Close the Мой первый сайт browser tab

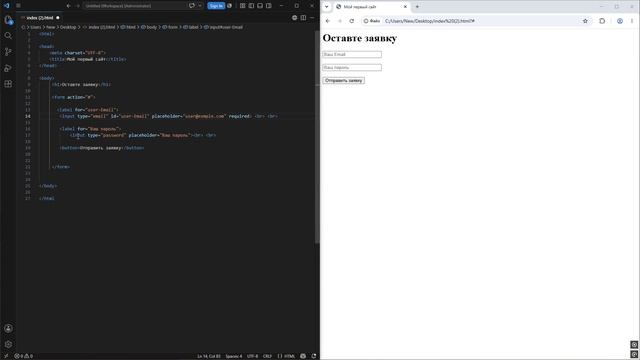coord(405,7)
